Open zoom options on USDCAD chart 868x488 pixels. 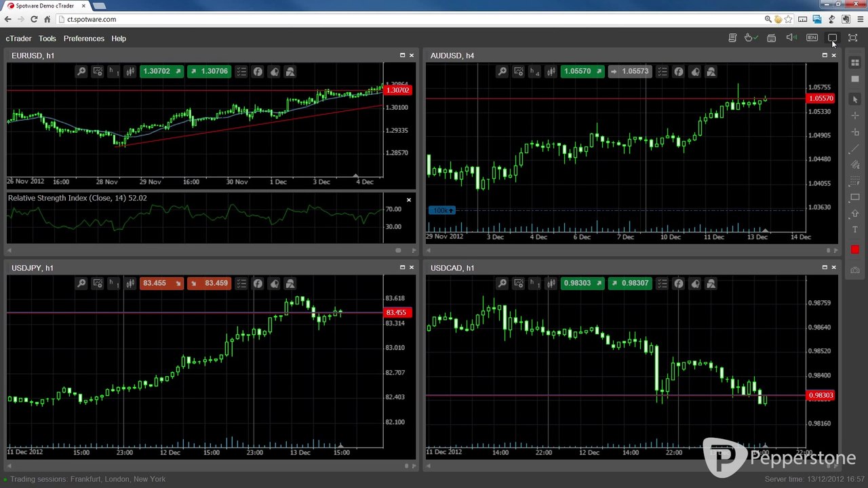tap(502, 283)
